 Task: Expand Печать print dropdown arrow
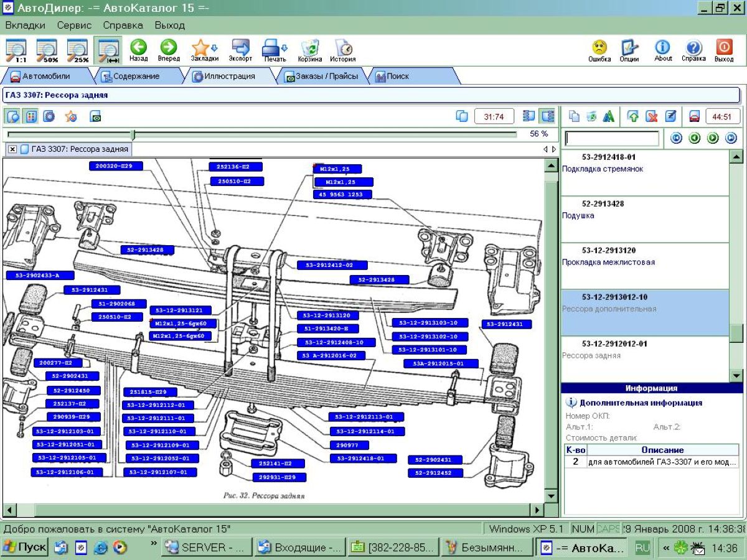click(285, 48)
